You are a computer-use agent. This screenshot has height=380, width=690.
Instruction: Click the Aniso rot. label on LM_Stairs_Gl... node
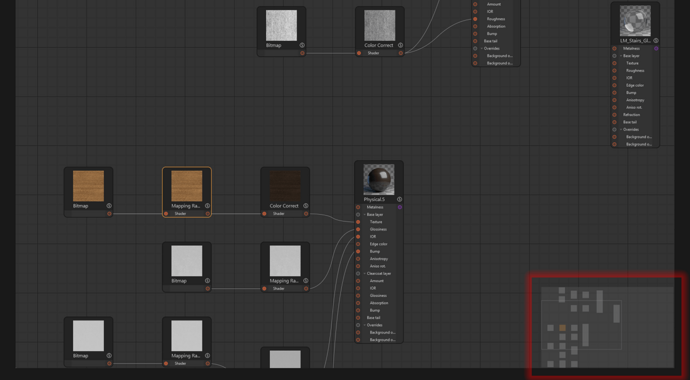(x=633, y=107)
